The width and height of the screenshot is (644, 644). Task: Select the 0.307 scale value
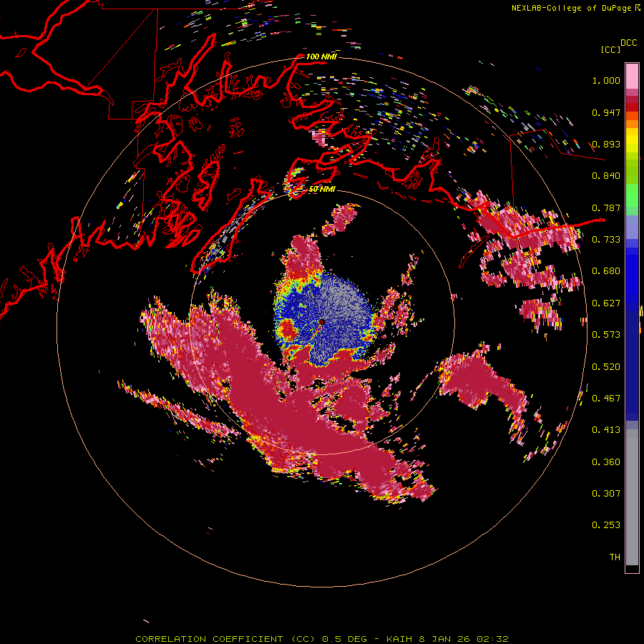point(606,494)
